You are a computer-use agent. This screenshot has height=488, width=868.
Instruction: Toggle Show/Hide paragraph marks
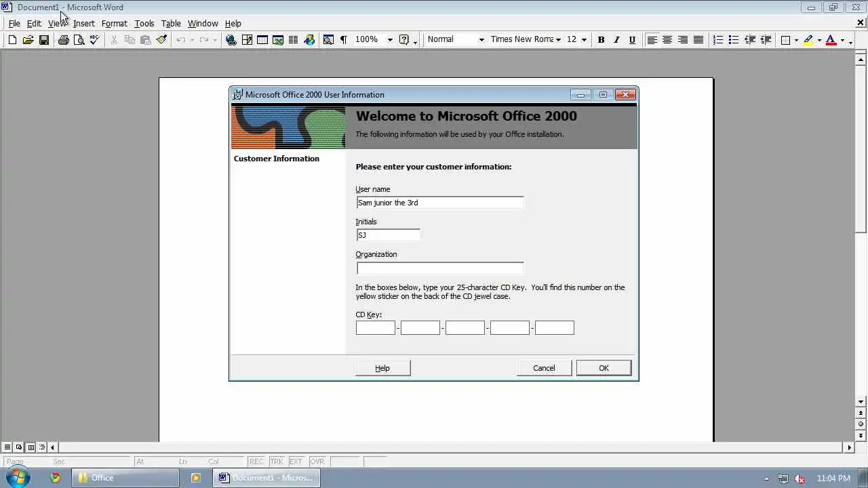(343, 40)
